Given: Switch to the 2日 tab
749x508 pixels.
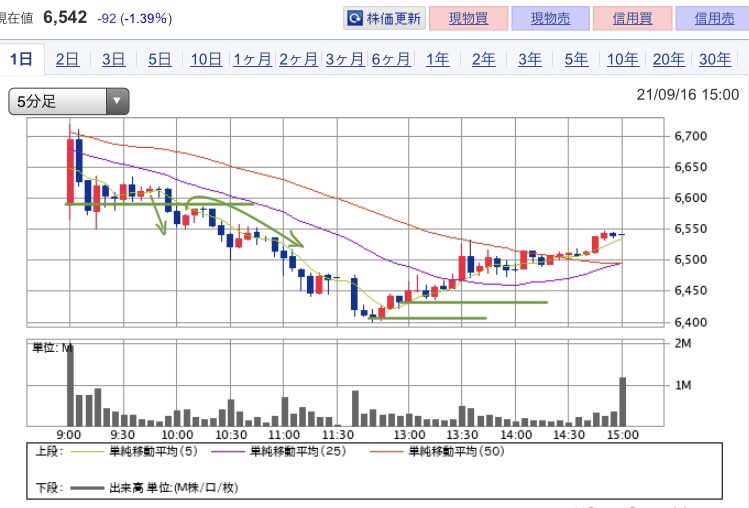Looking at the screenshot, I should (67, 59).
